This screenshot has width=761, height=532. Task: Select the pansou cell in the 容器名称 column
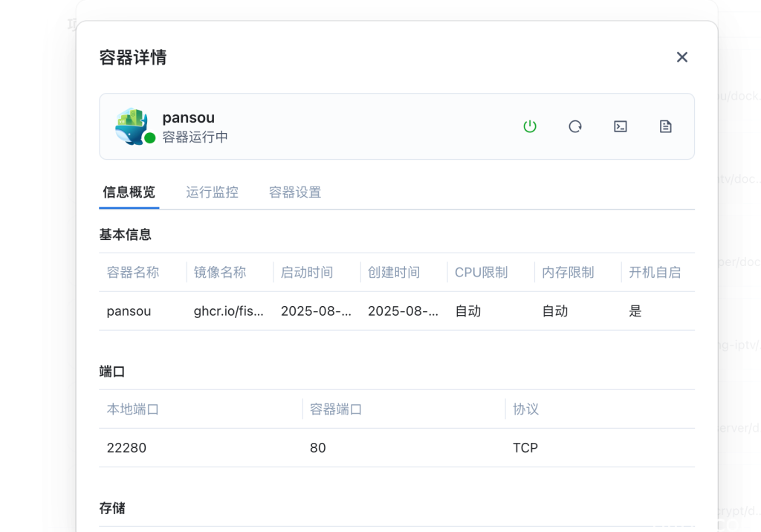click(x=129, y=311)
